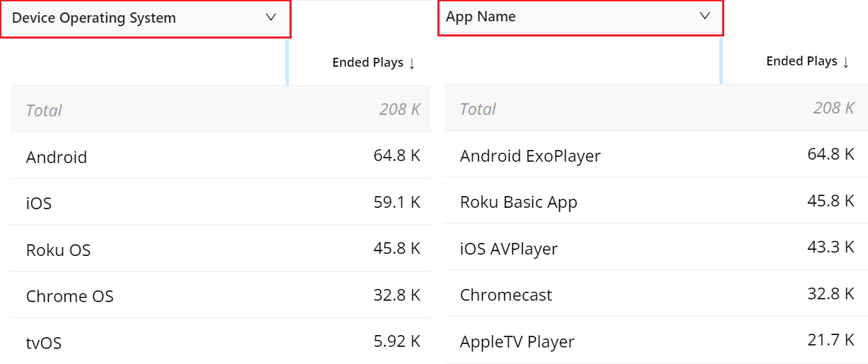The image size is (868, 364).
Task: Click the 32.8 K value for Chromecast
Action: point(831,293)
